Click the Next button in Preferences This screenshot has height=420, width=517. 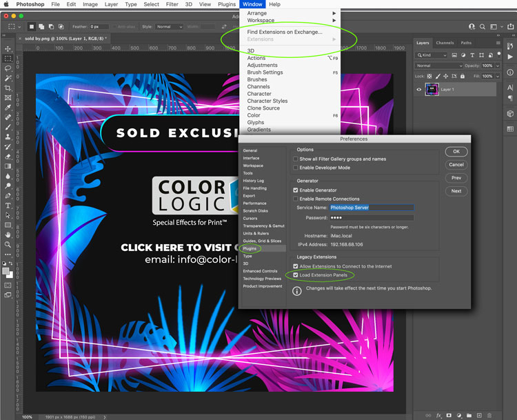[x=456, y=191]
